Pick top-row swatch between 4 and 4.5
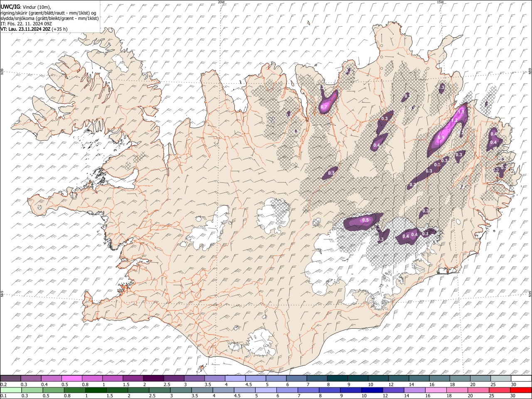This screenshot has width=532, height=399. (x=235, y=379)
